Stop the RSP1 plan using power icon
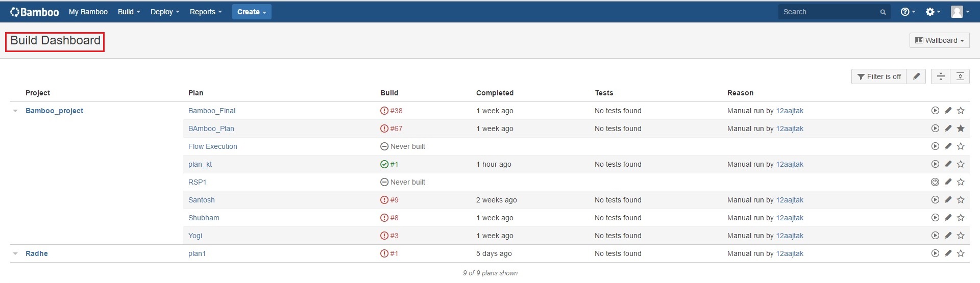980x283 pixels. click(935, 182)
